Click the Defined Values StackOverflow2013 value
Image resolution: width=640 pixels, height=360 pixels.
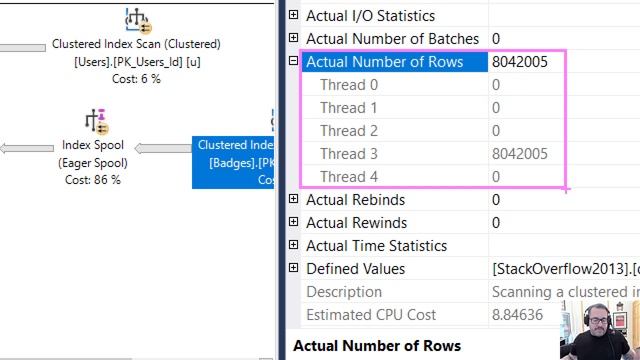pyautogui.click(x=566, y=269)
